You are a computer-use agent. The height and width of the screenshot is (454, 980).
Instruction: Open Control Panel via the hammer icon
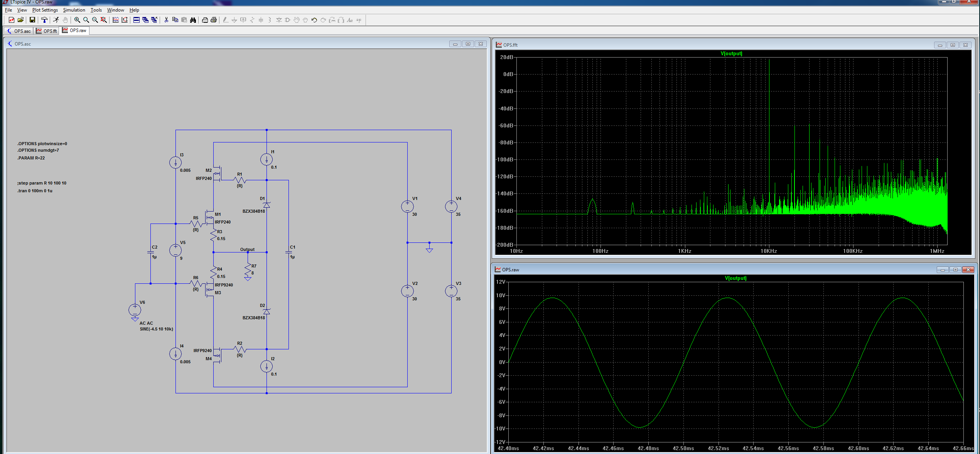44,20
